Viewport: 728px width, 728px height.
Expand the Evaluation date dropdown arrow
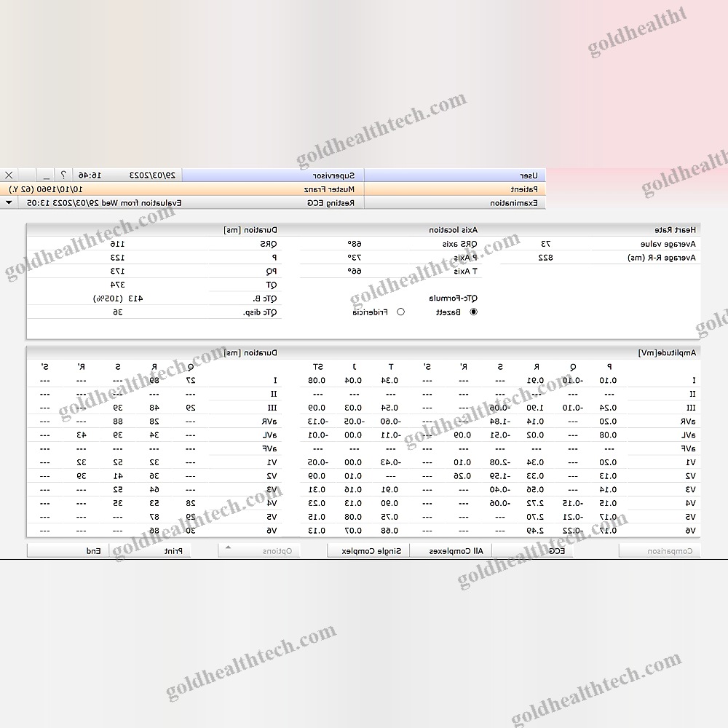click(x=9, y=203)
